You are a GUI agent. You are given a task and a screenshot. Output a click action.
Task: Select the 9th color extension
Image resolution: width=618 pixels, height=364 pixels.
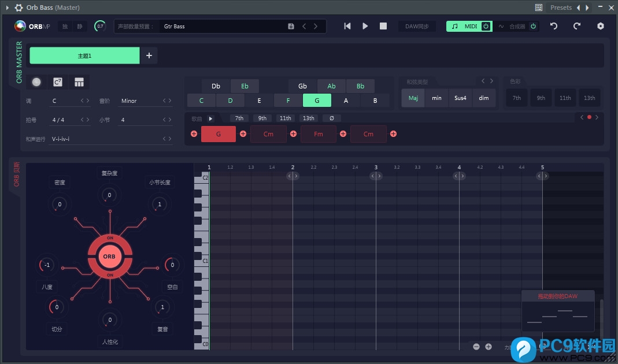click(541, 98)
